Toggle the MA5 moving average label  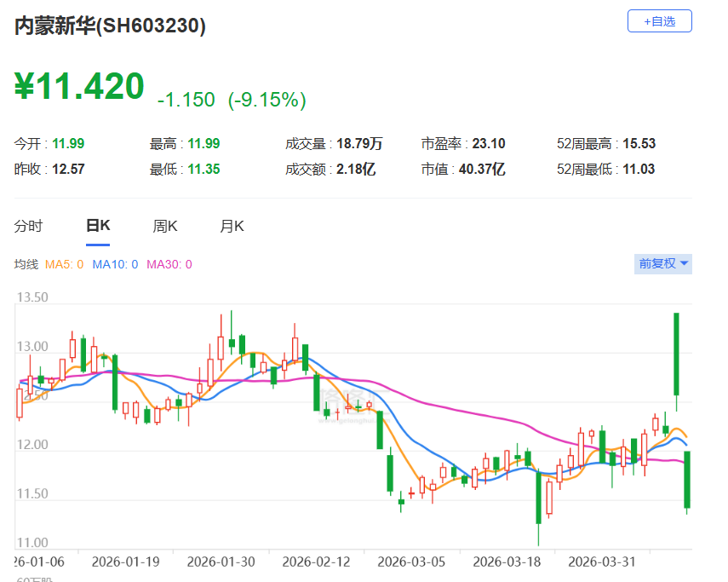[64, 264]
